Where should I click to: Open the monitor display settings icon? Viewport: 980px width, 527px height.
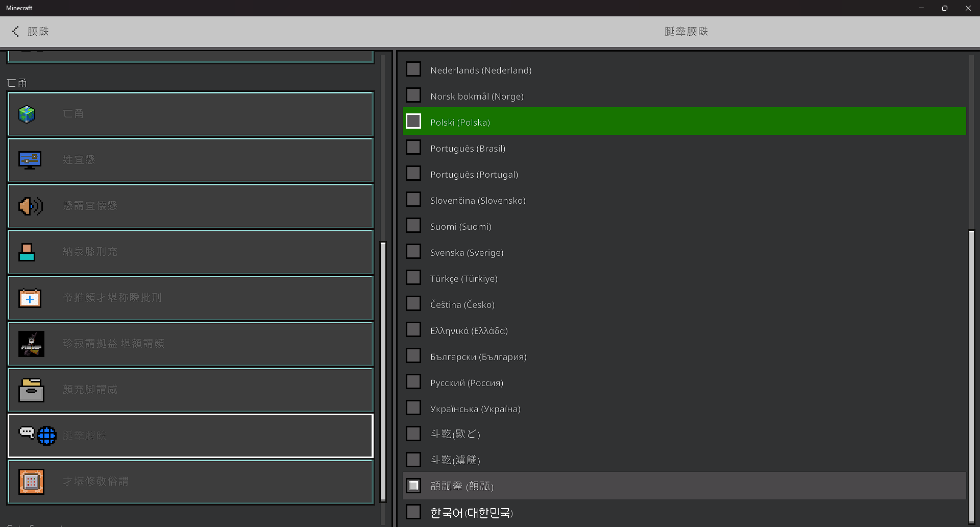(30, 160)
